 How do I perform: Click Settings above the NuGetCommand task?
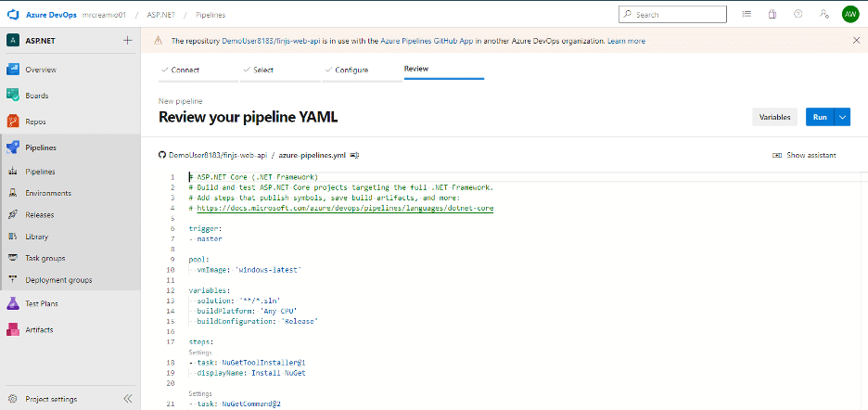199,393
